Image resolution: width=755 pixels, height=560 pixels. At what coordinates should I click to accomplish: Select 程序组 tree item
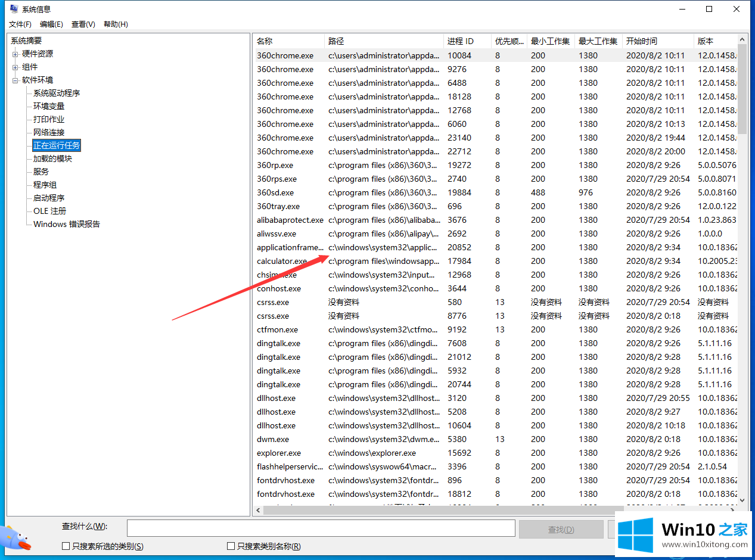45,185
